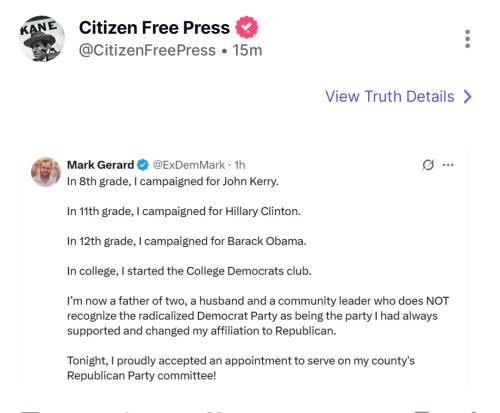Click the red verified badge

tap(247, 27)
